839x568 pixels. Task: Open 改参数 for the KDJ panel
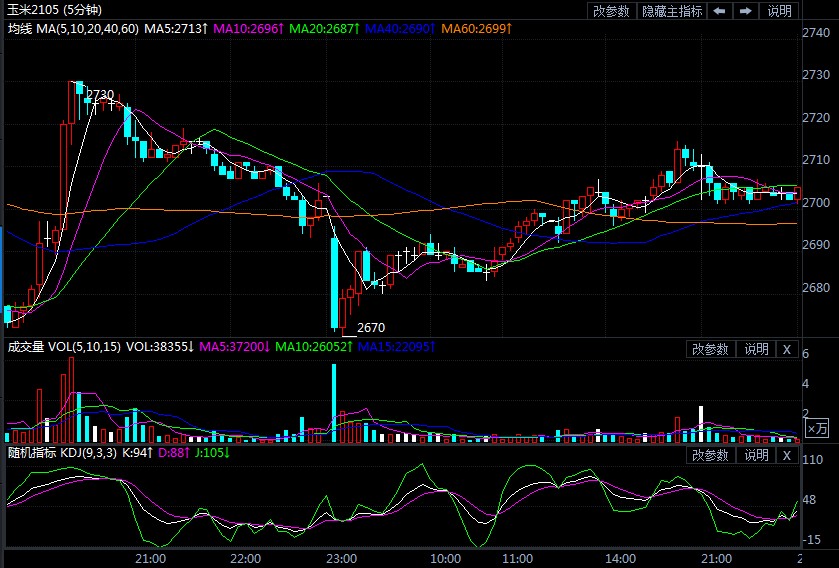tap(711, 456)
